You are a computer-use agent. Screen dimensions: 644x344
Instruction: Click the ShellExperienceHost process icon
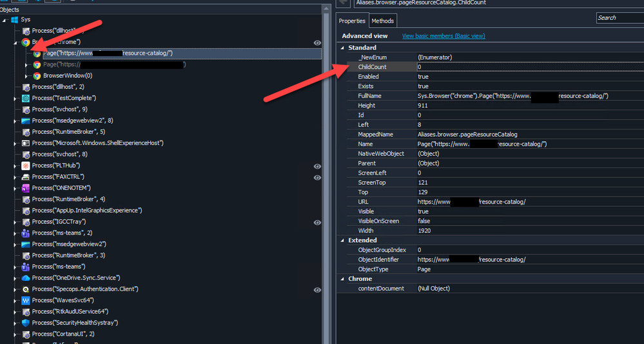coord(26,143)
